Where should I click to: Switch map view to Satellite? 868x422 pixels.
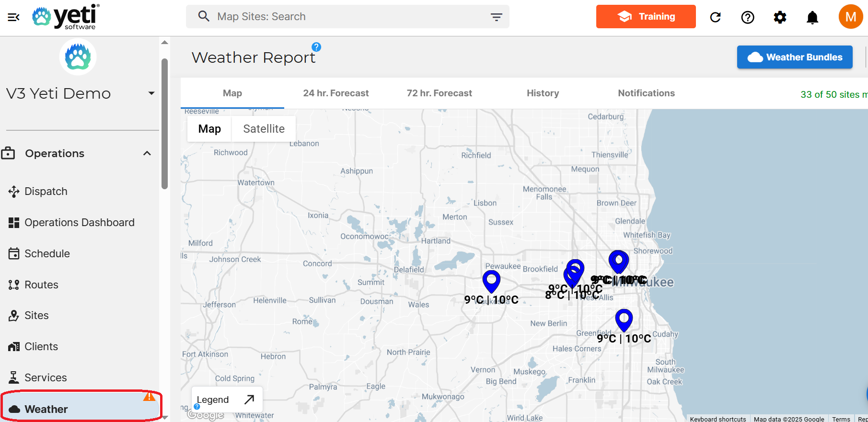264,129
